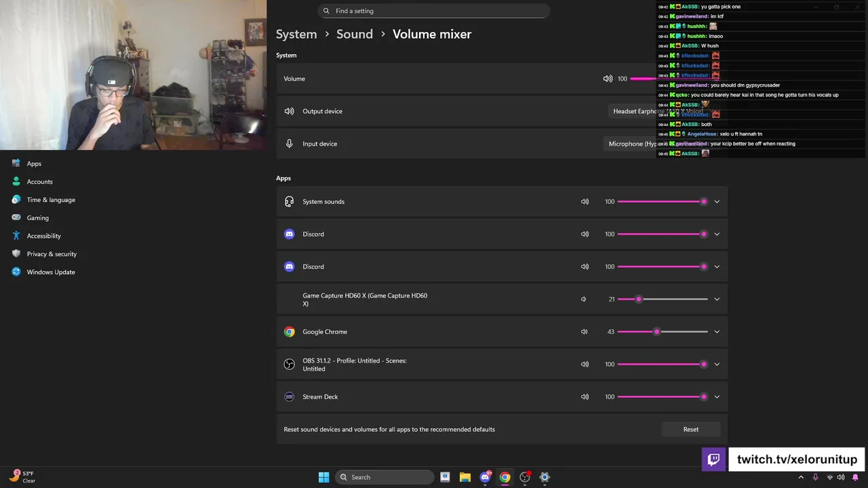Open Windows Start menu
This screenshot has height=488, width=868.
coord(324,477)
